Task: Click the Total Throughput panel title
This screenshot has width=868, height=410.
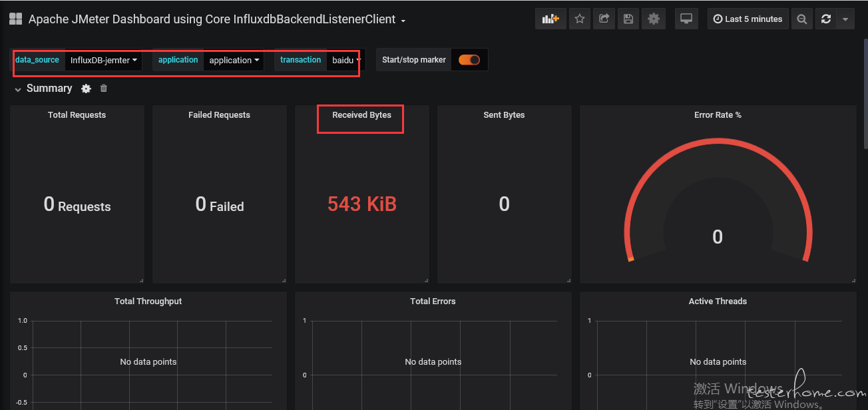Action: (148, 302)
